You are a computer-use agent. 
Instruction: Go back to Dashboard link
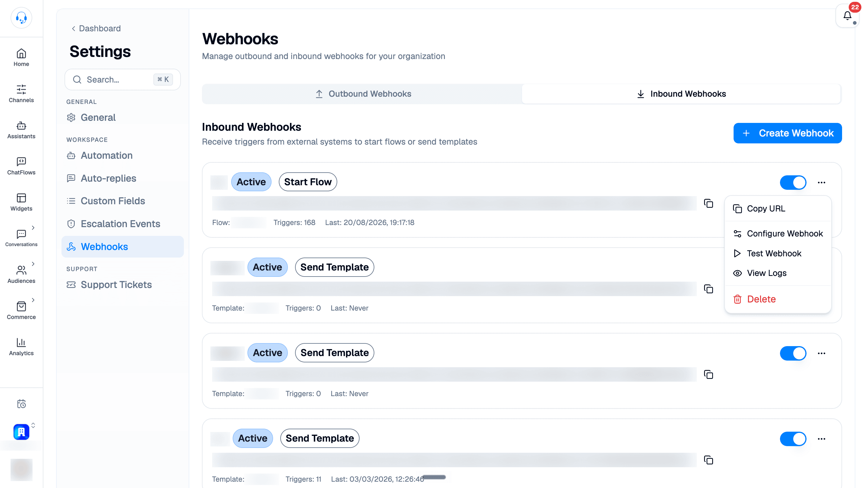pyautogui.click(x=96, y=28)
